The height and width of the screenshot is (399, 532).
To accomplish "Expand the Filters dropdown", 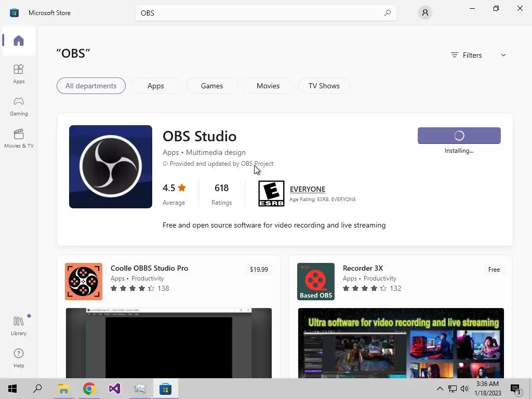I will point(478,55).
